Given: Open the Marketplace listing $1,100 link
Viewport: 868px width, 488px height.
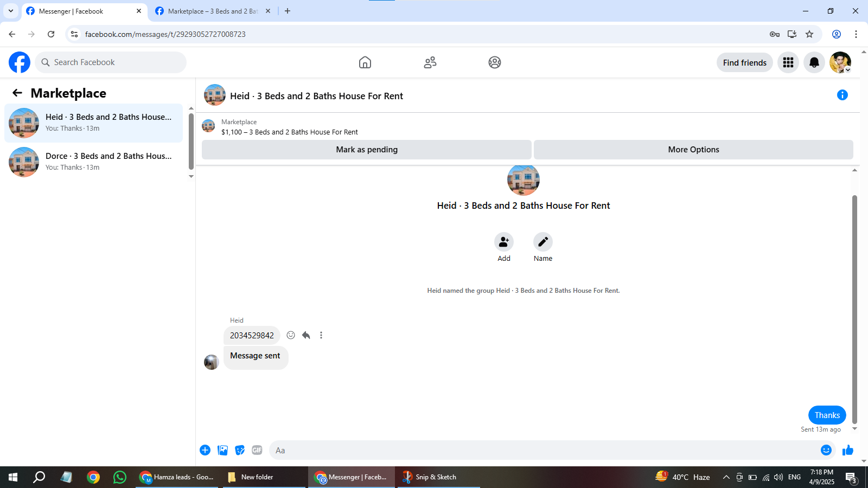Looking at the screenshot, I should (290, 132).
